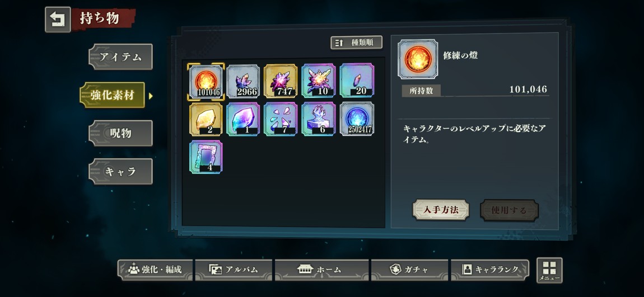Go to ホーム in the bottom bar
The image size is (644, 297).
coord(319,270)
